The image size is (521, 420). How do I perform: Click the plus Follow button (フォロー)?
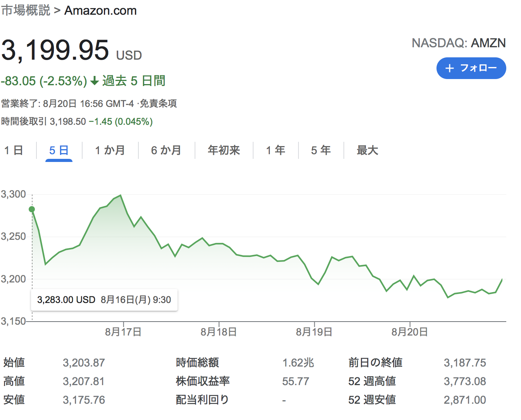[x=471, y=68]
